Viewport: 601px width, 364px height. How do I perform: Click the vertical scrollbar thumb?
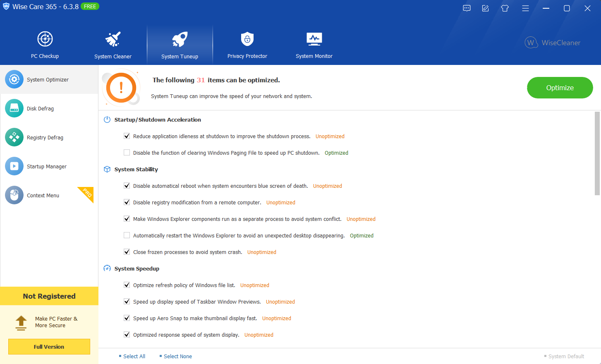point(597,153)
